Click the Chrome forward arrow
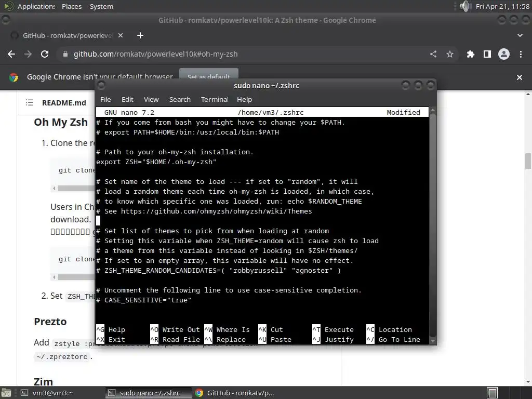The height and width of the screenshot is (399, 532). pos(28,54)
